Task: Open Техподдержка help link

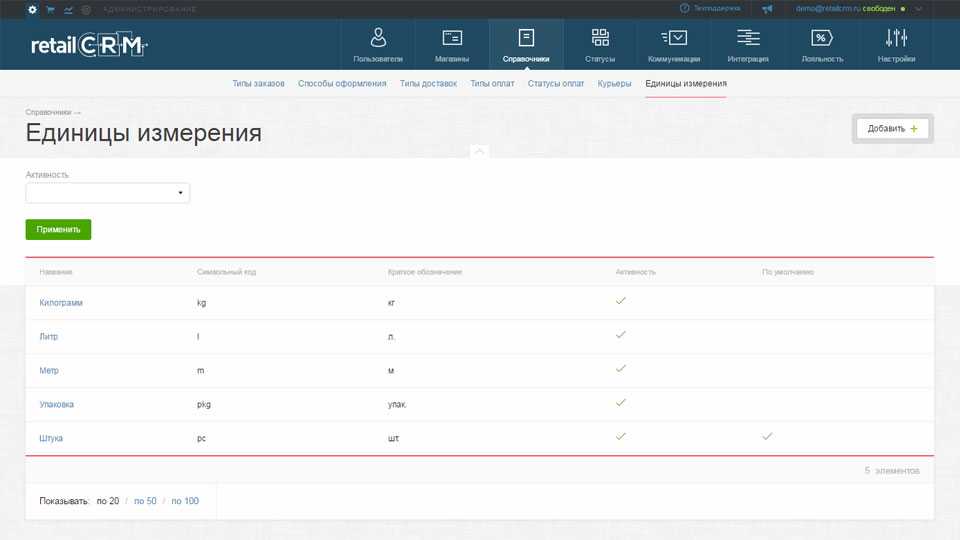Action: [x=710, y=9]
